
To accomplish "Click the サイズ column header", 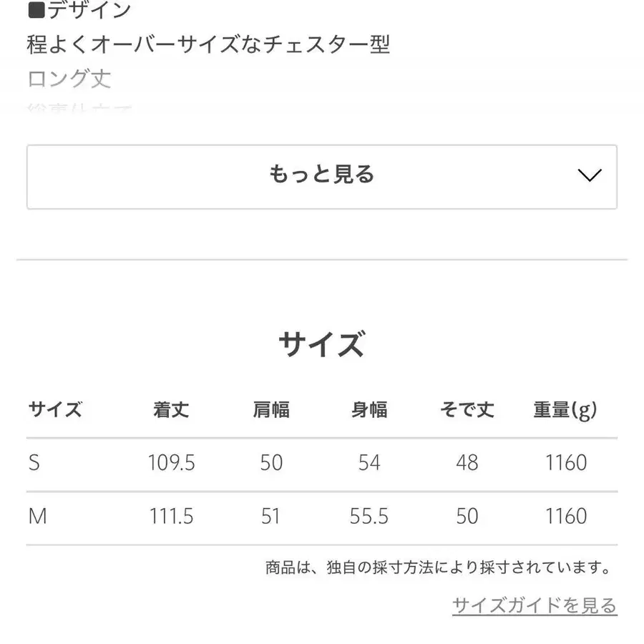I will point(57,409).
